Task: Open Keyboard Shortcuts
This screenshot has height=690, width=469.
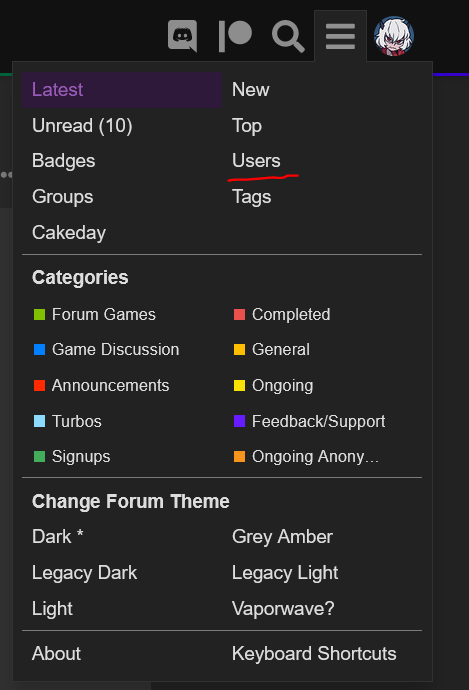Action: (x=314, y=653)
